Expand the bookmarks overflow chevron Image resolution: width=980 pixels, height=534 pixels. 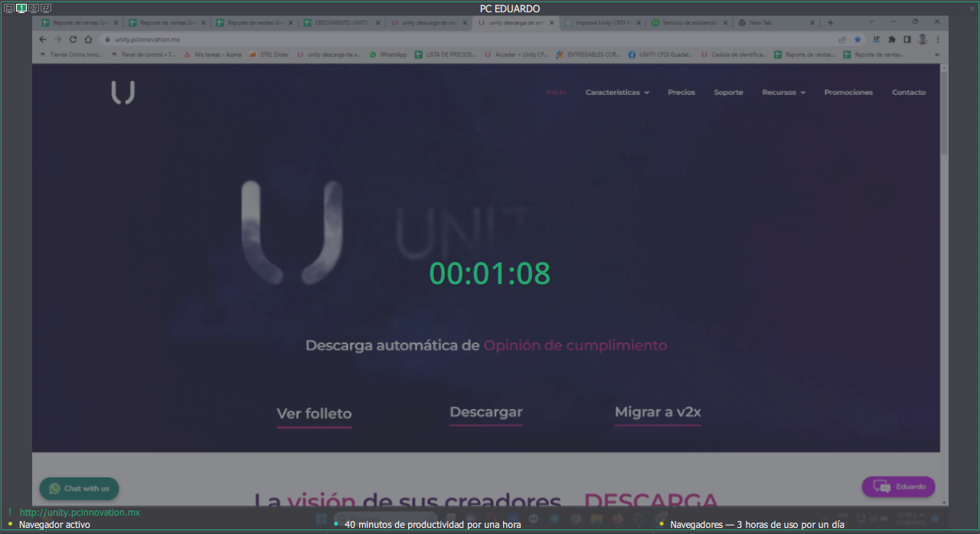click(937, 54)
